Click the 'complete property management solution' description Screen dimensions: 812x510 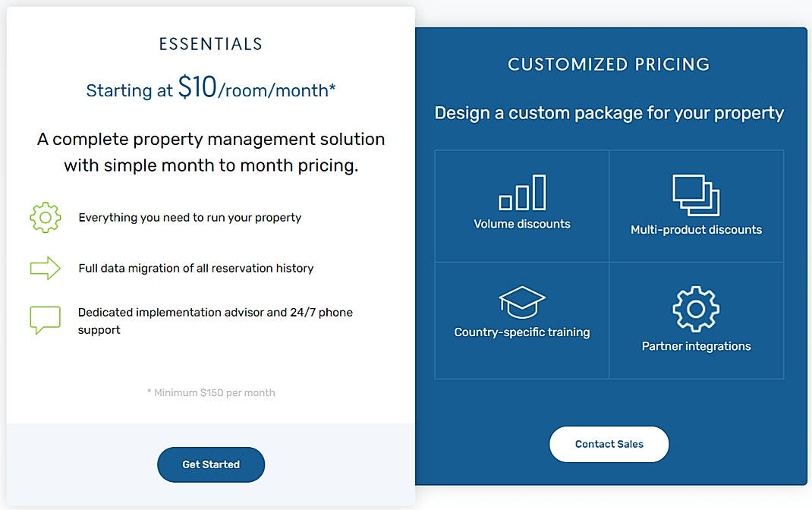pyautogui.click(x=210, y=152)
